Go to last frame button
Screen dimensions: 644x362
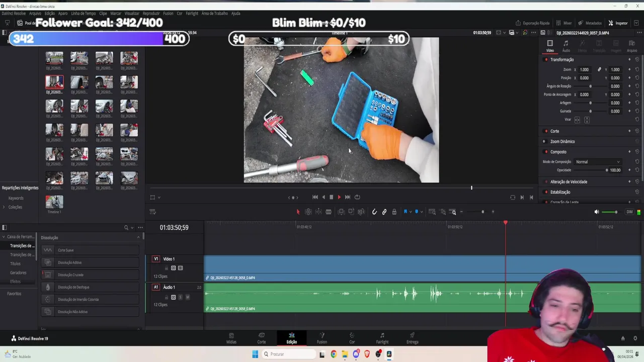[347, 197]
